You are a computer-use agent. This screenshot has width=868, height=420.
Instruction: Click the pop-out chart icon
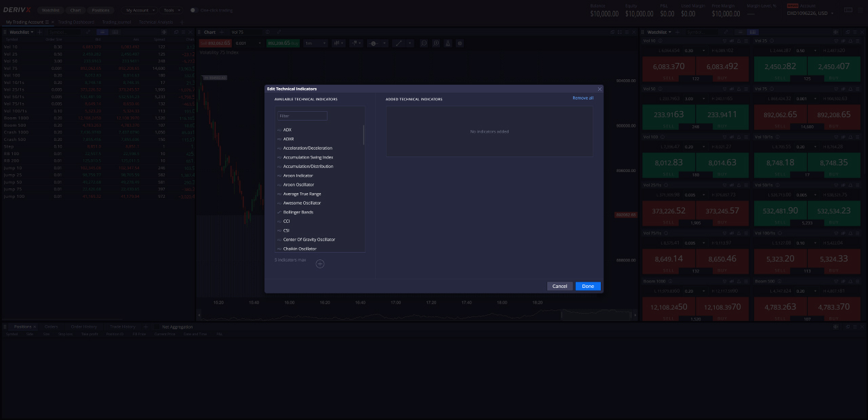coord(278,32)
